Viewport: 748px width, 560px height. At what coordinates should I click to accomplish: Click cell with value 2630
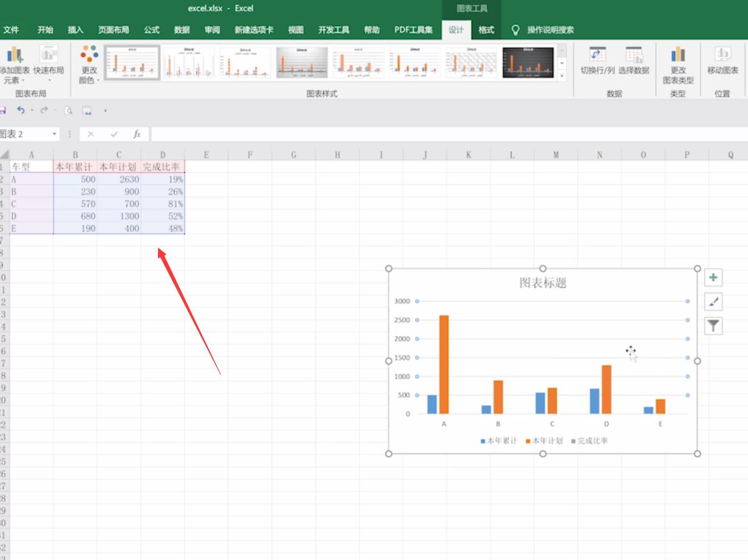point(119,179)
